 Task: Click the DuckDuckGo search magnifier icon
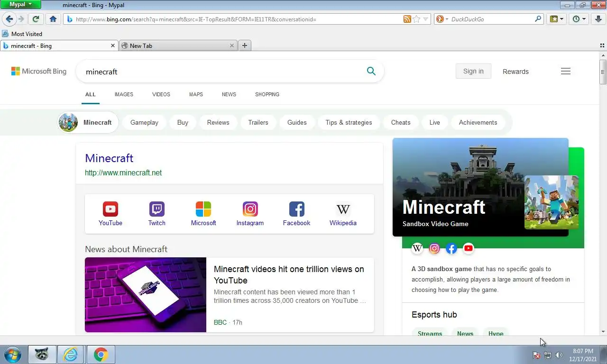pyautogui.click(x=538, y=19)
